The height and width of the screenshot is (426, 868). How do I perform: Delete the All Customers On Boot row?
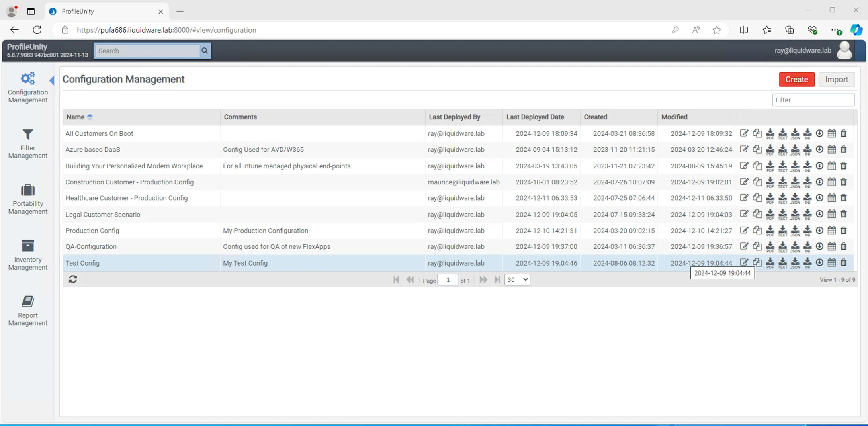click(844, 133)
